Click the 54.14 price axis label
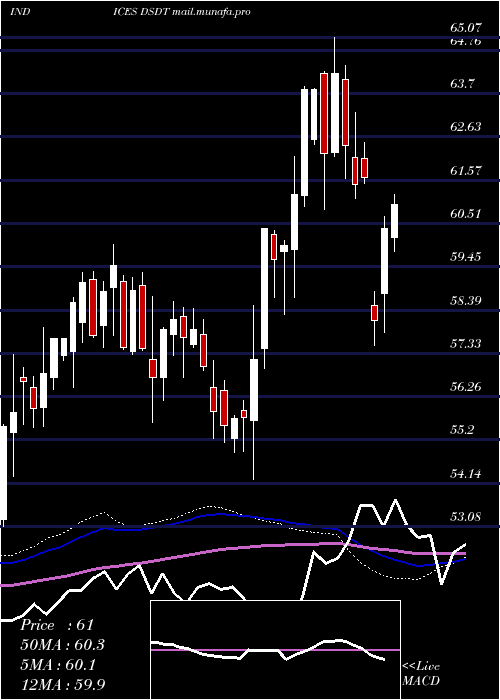Viewport: 500px width, 700px height. (x=466, y=473)
